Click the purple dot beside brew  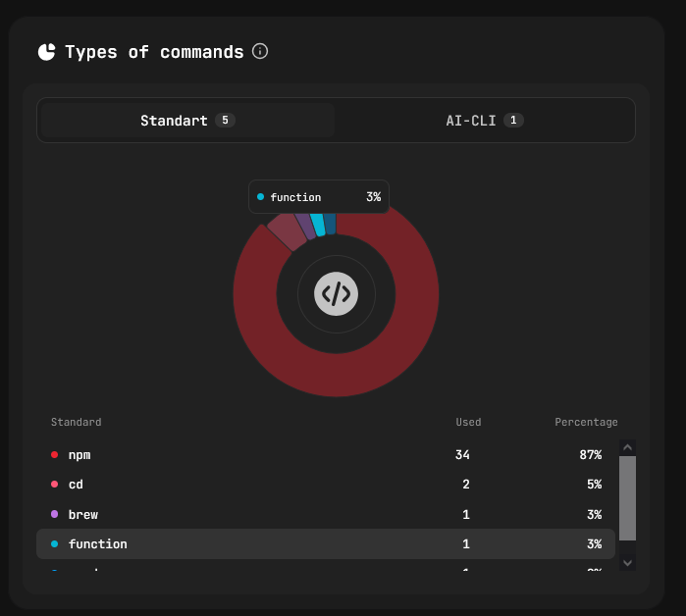(x=54, y=514)
